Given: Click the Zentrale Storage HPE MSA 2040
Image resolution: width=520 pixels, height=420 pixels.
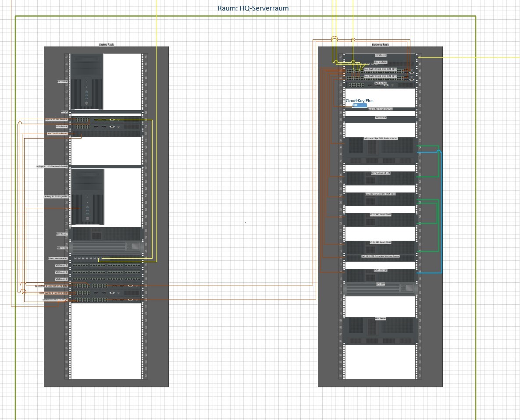Looking at the screenshot, I should coord(380,199).
